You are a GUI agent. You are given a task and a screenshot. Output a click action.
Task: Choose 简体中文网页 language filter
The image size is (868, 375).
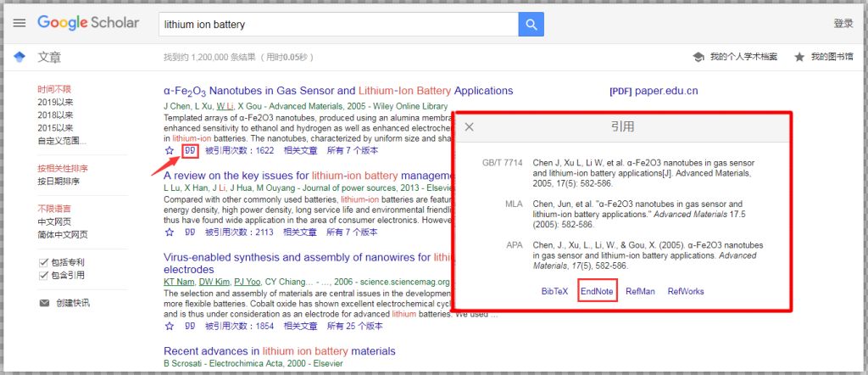63,234
